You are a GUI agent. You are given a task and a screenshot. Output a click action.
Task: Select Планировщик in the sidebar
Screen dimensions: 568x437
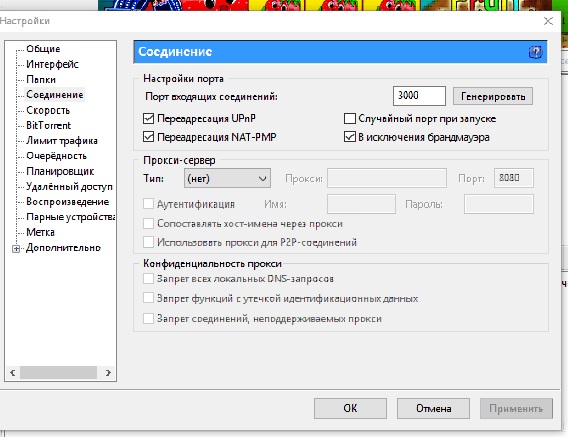click(x=60, y=171)
